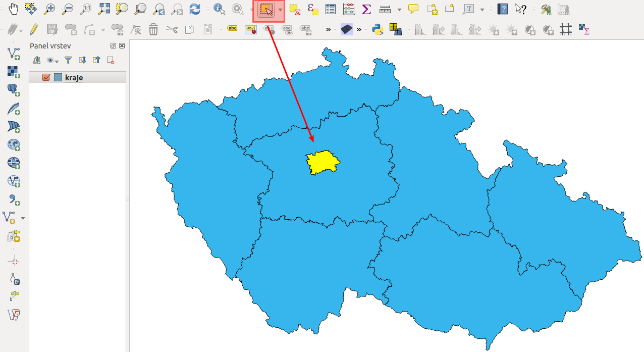
Task: Select features using an expression
Action: (313, 9)
